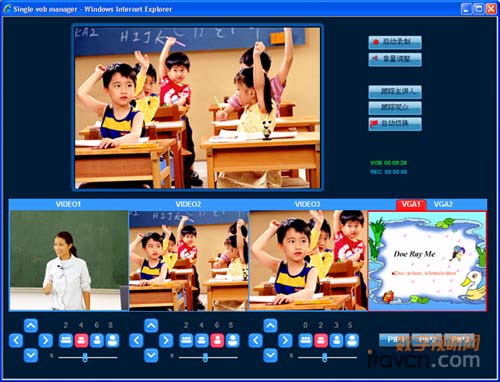Screen dimensions: 500x382
Task: Tilt VIDEO3 camera down with arrow
Action: [270, 355]
